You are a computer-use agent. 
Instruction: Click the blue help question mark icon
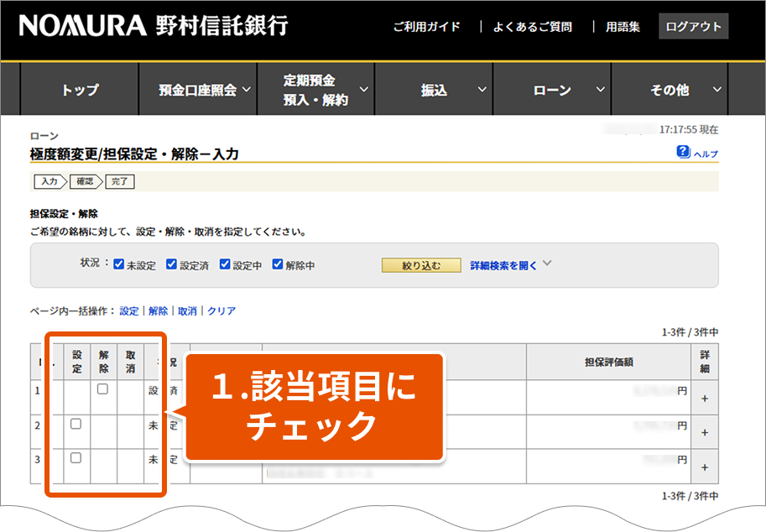(683, 152)
